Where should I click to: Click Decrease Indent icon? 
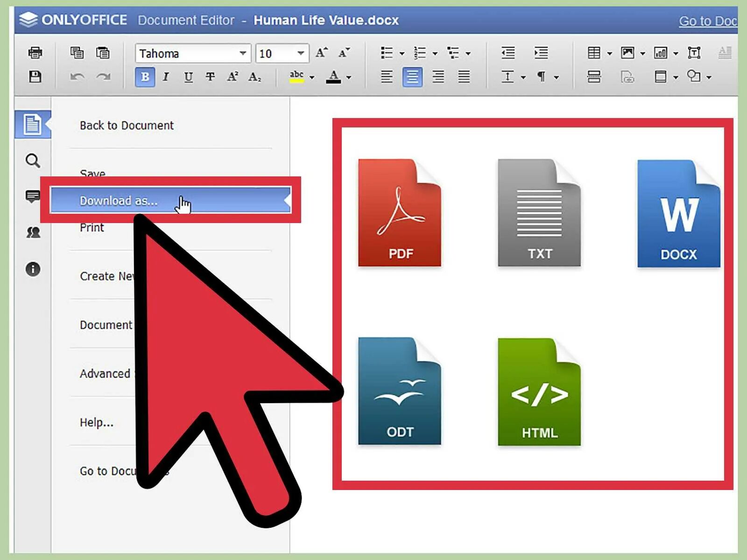508,53
